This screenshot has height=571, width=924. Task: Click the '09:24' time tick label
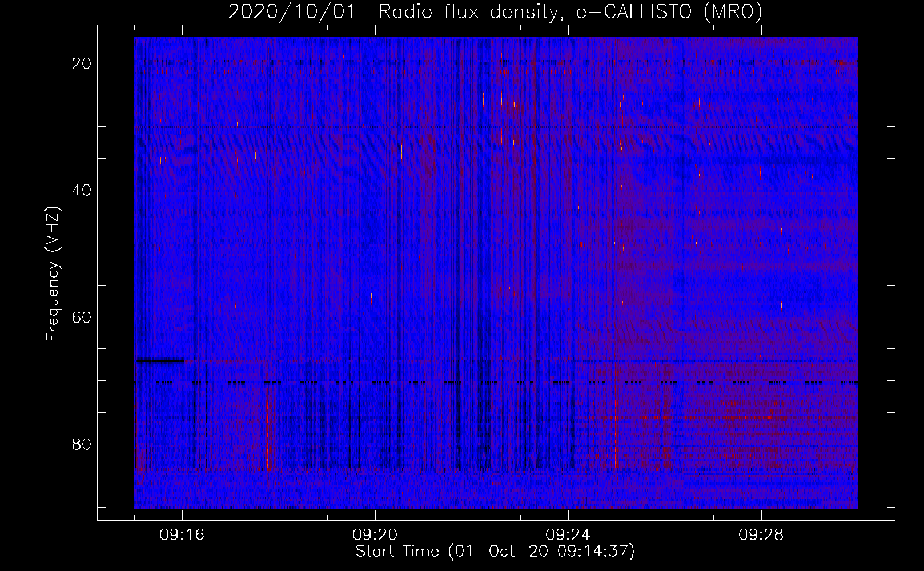[x=568, y=535]
